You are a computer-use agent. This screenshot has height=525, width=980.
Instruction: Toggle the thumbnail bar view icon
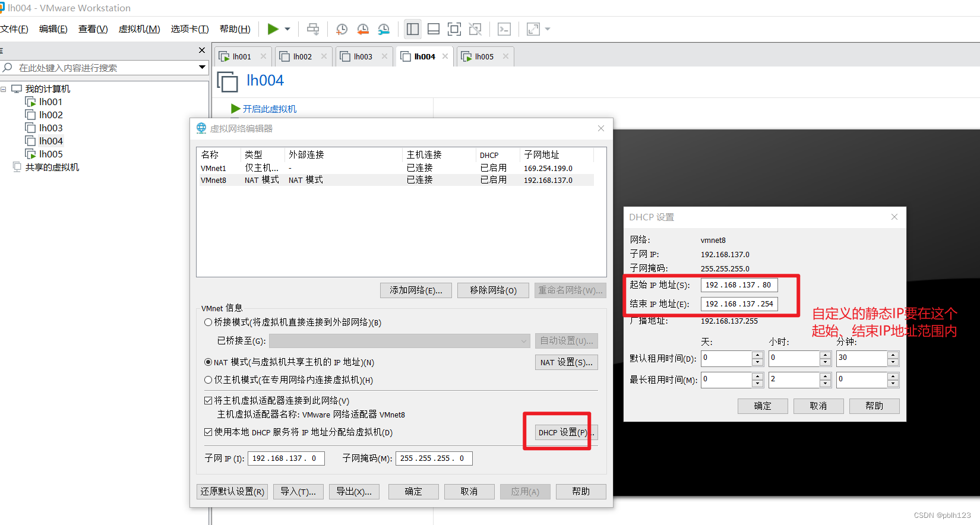click(434, 29)
